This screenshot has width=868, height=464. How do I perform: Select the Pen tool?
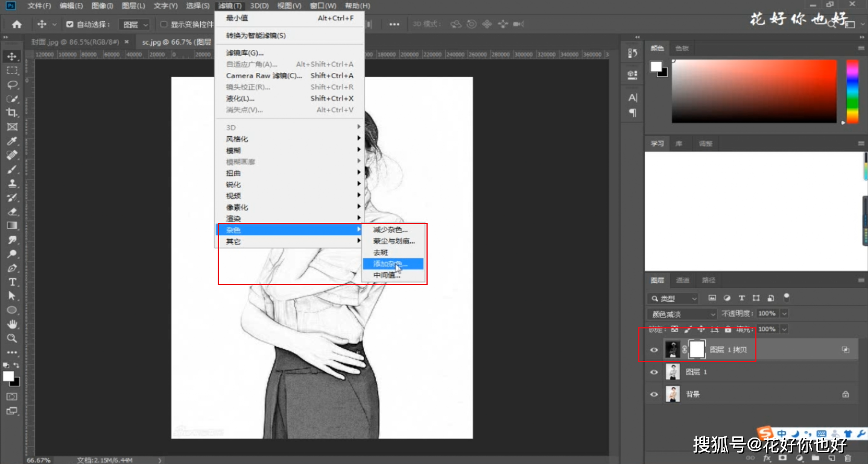coord(12,268)
